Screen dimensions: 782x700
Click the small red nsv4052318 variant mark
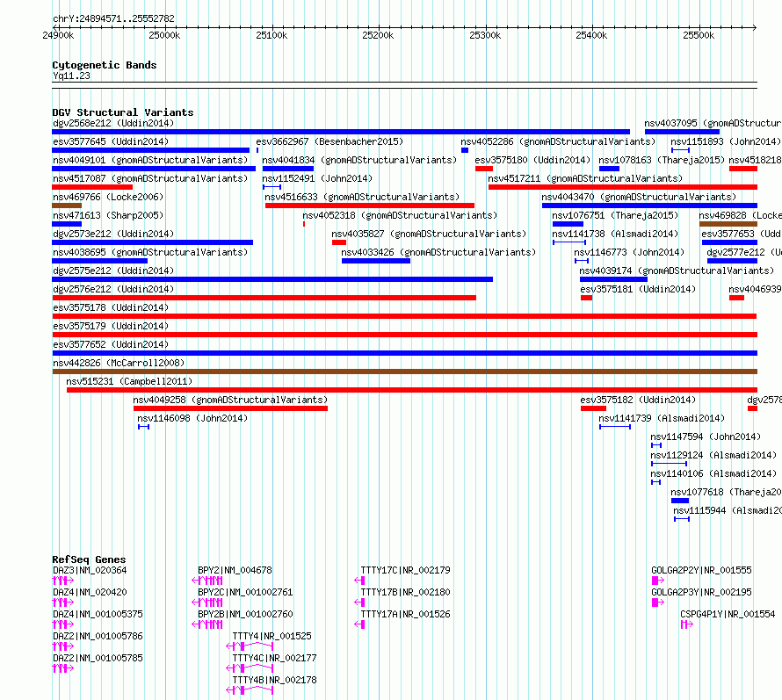pos(304,224)
